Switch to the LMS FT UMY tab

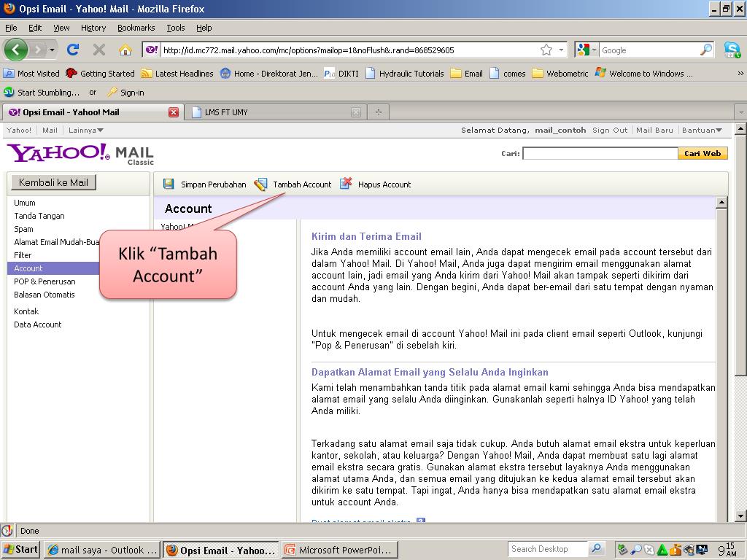(275, 112)
